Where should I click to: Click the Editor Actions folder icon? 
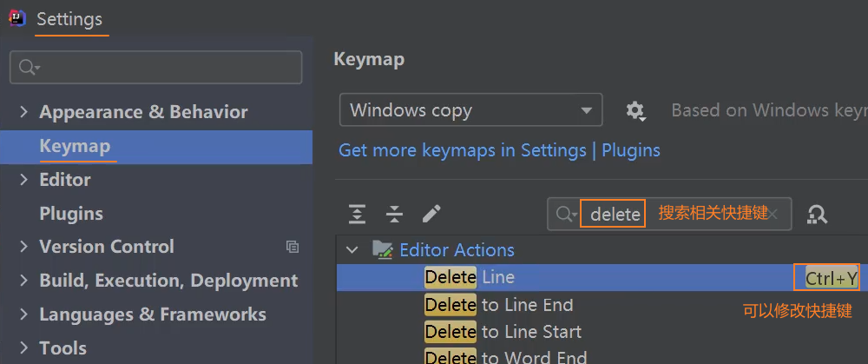pyautogui.click(x=382, y=250)
